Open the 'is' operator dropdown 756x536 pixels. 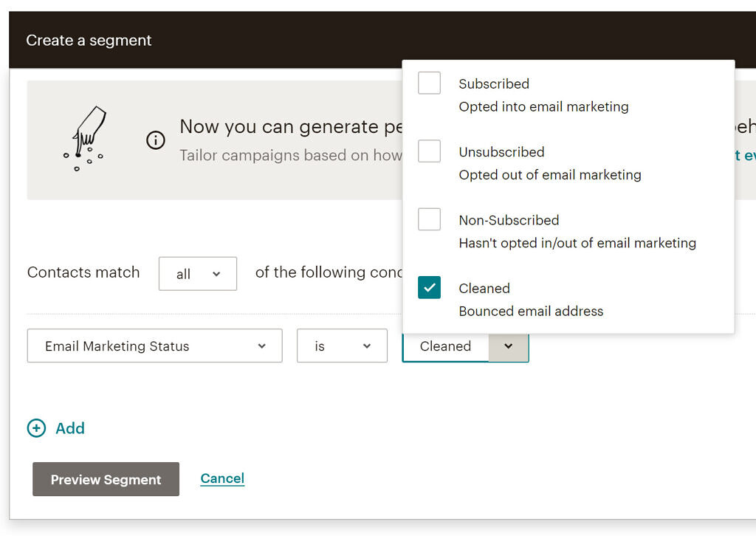click(342, 346)
